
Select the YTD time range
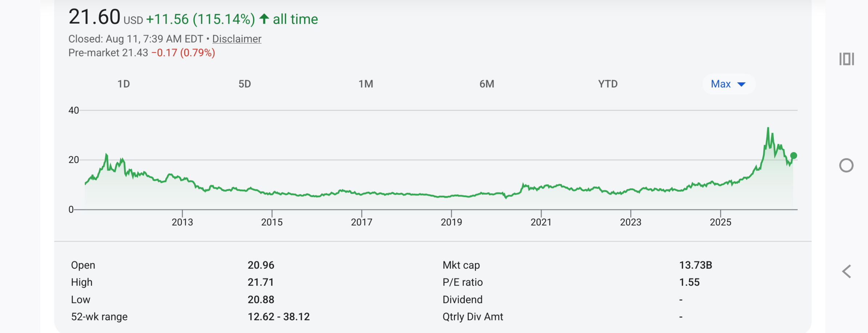(608, 84)
